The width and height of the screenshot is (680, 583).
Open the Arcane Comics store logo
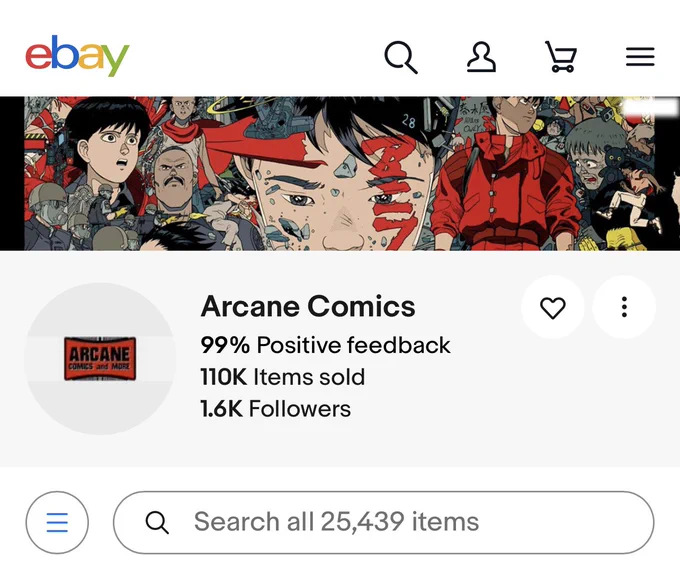pos(100,359)
